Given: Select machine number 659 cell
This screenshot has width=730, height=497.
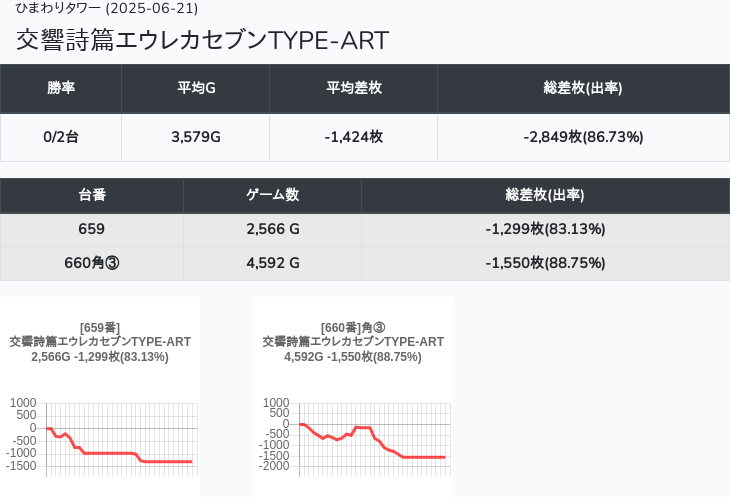Looking at the screenshot, I should pos(92,229).
